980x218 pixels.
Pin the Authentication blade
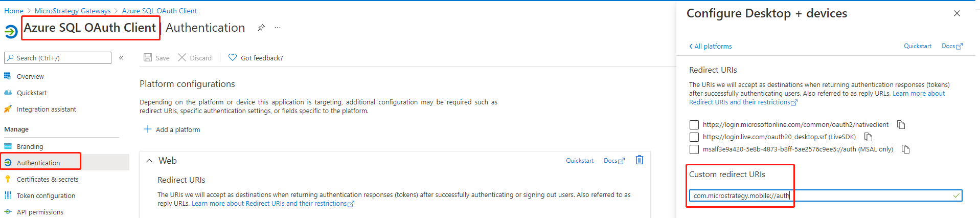261,28
